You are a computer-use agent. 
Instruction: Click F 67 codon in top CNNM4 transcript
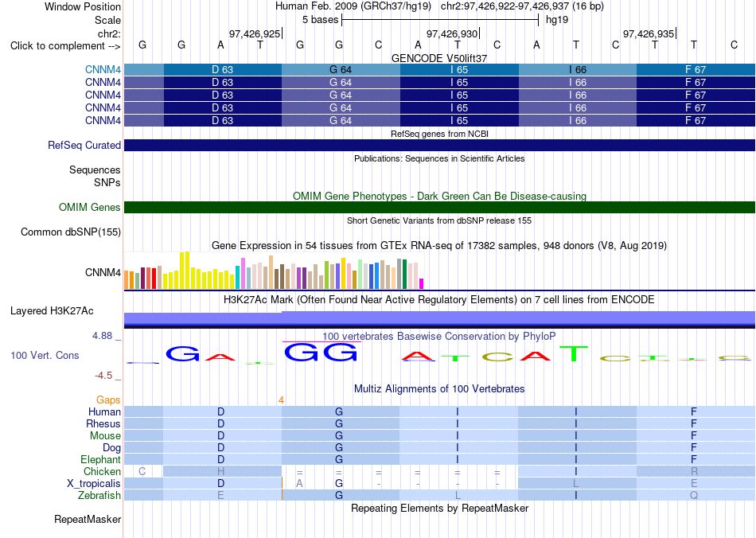pos(696,69)
